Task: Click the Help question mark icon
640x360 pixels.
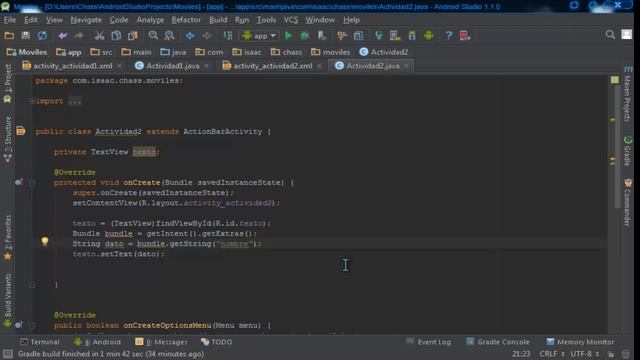Action: pyautogui.click(x=449, y=36)
